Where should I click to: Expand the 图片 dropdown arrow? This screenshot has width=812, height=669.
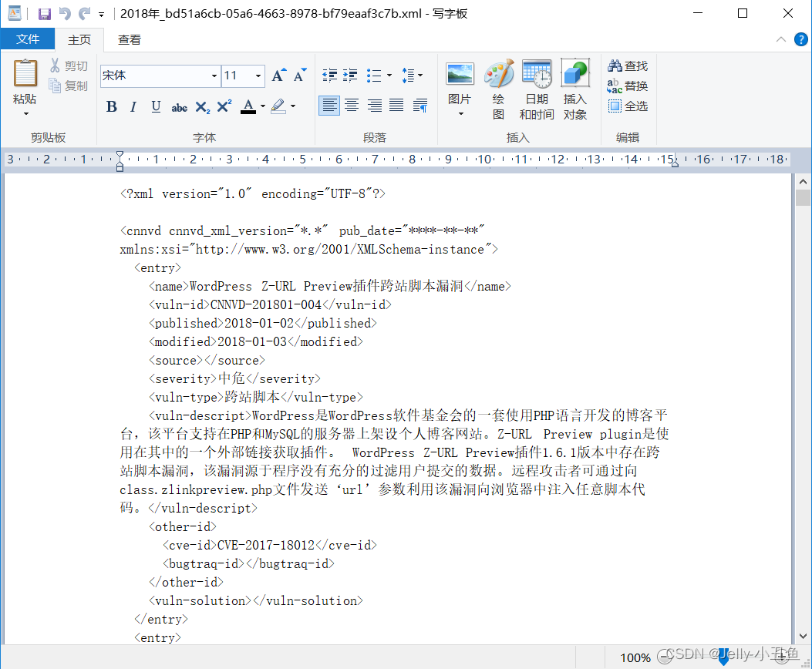[x=460, y=114]
